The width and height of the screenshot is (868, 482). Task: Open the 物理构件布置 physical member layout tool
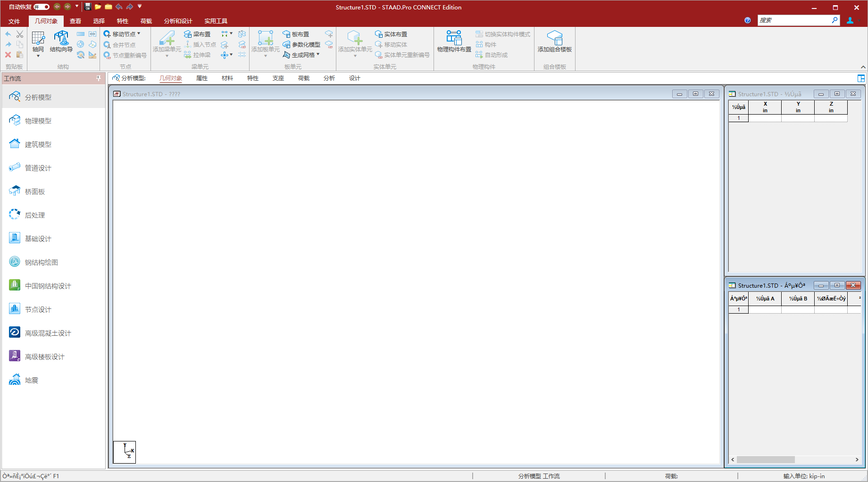coord(454,42)
